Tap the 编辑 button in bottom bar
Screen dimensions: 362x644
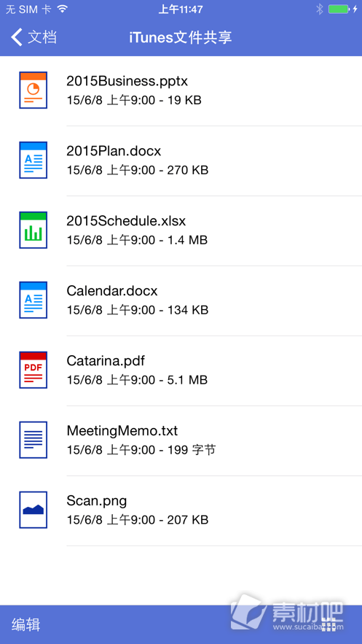coord(25,625)
